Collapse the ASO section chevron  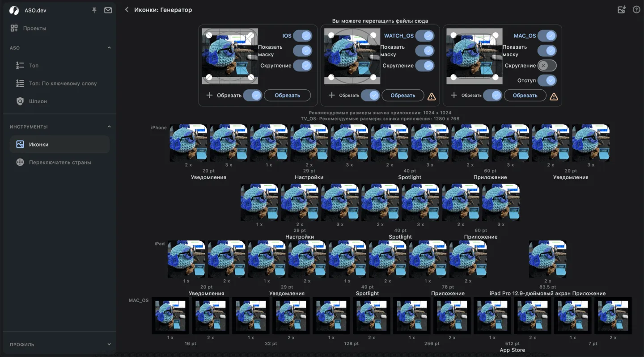109,48
